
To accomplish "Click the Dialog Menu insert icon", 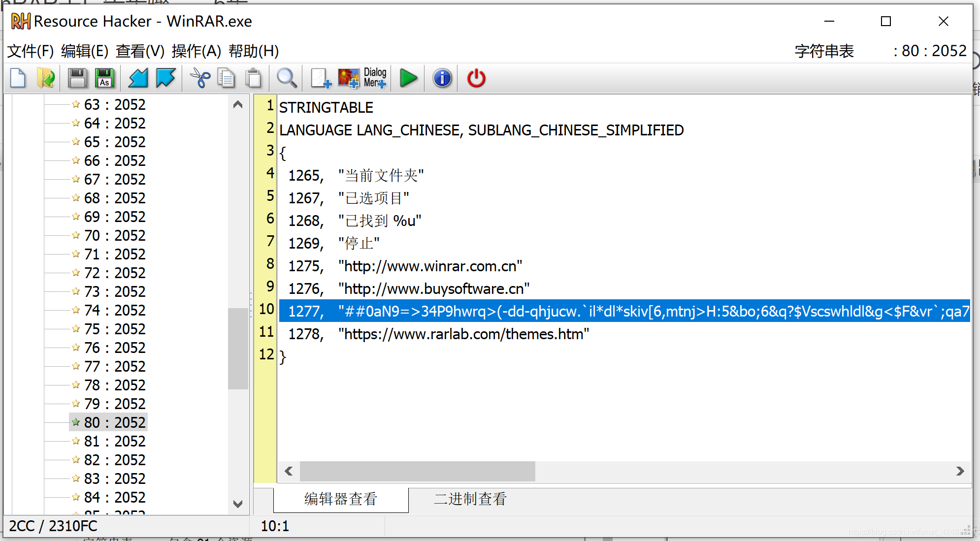I will click(375, 78).
